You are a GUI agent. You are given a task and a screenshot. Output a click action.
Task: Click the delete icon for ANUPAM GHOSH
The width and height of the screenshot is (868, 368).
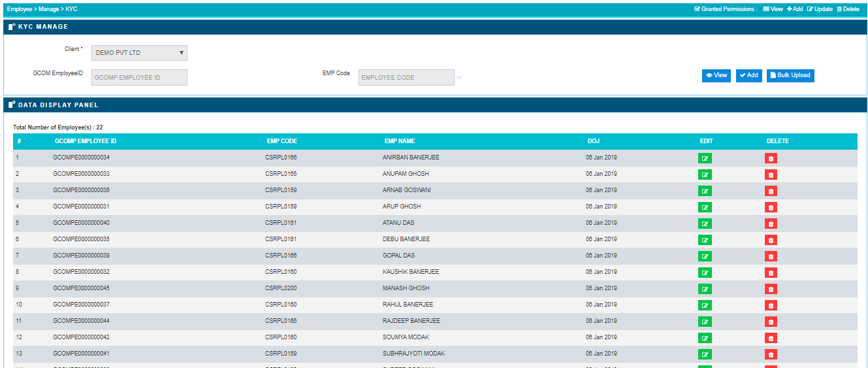click(771, 175)
